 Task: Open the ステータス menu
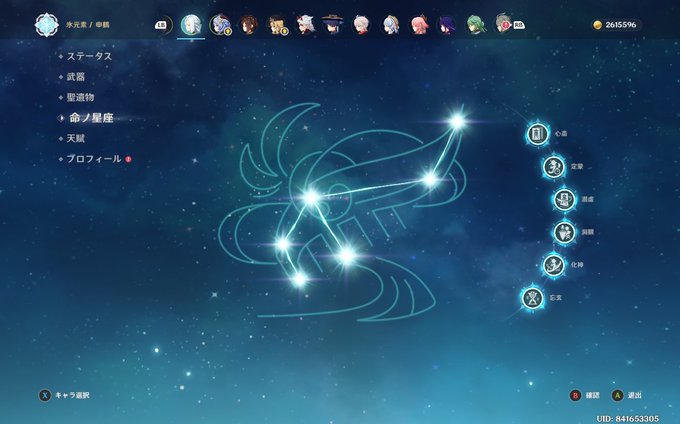tap(89, 56)
